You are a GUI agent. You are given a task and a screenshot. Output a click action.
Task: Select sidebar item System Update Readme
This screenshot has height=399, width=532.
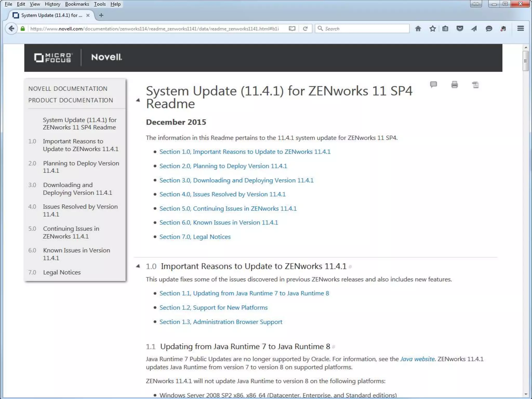pyautogui.click(x=80, y=124)
